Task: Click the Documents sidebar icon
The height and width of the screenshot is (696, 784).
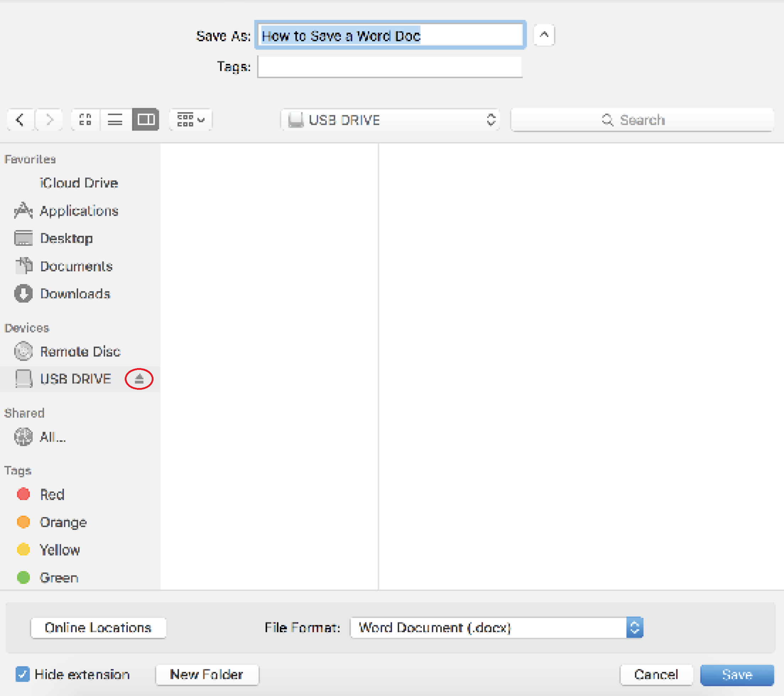Action: 24,266
